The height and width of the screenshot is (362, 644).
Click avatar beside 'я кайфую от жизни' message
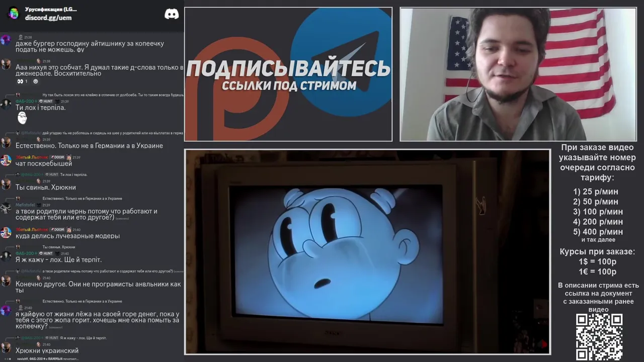(6, 311)
